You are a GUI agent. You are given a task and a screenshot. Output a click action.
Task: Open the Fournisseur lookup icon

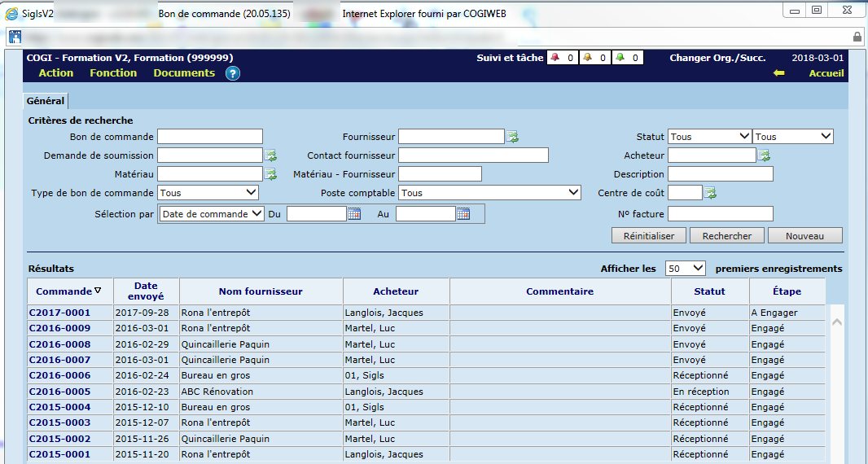pos(513,137)
